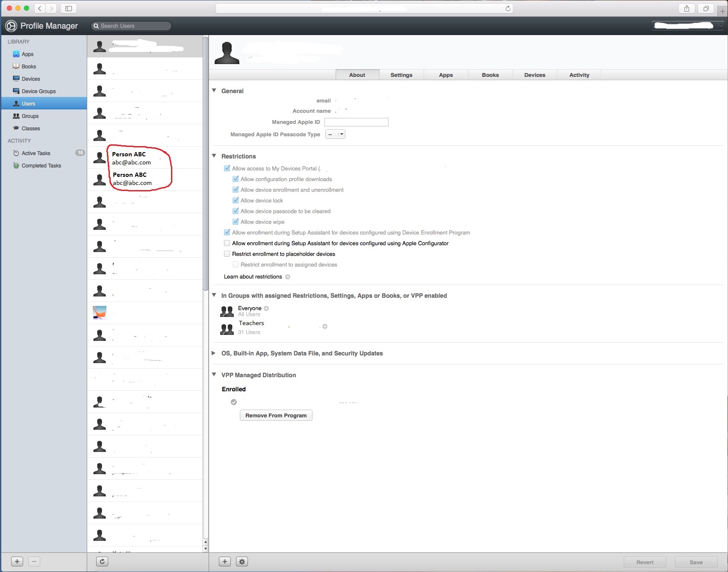
Task: Open Managed Apple ID Passcode Type dropdown
Action: (x=335, y=135)
